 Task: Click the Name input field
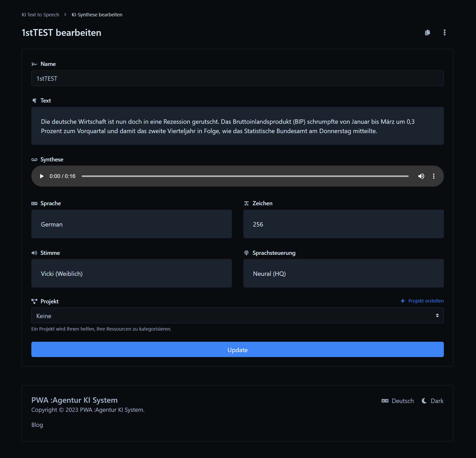coord(237,78)
